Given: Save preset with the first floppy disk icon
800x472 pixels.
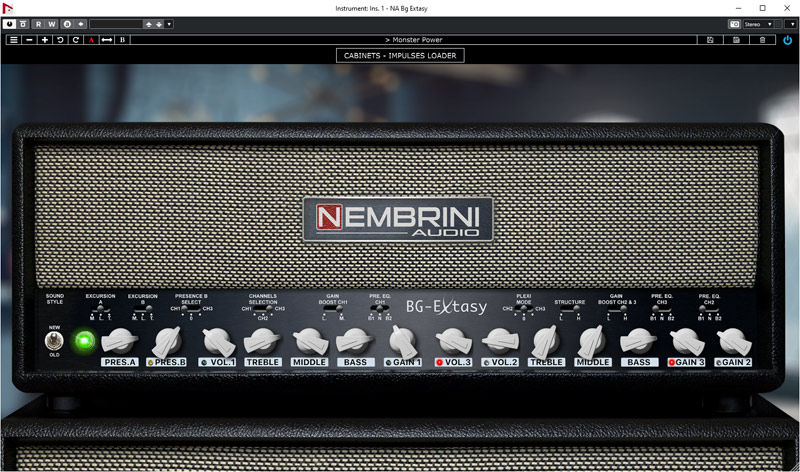Looking at the screenshot, I should [x=710, y=40].
